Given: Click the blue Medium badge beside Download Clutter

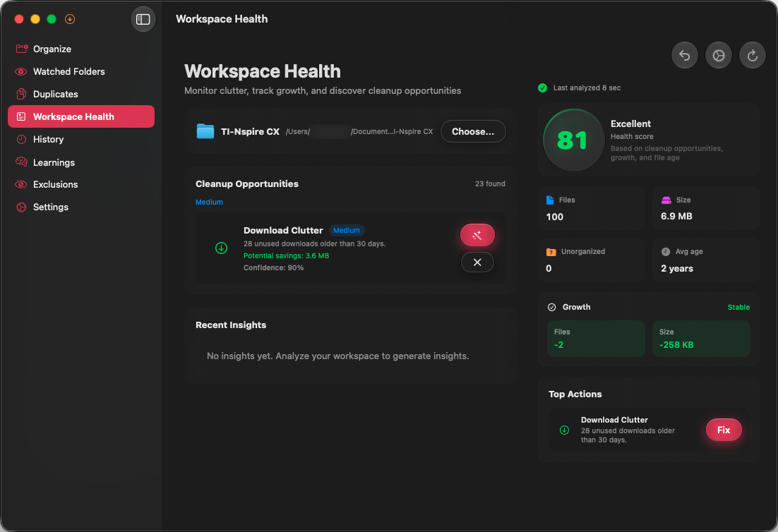Looking at the screenshot, I should [x=347, y=230].
